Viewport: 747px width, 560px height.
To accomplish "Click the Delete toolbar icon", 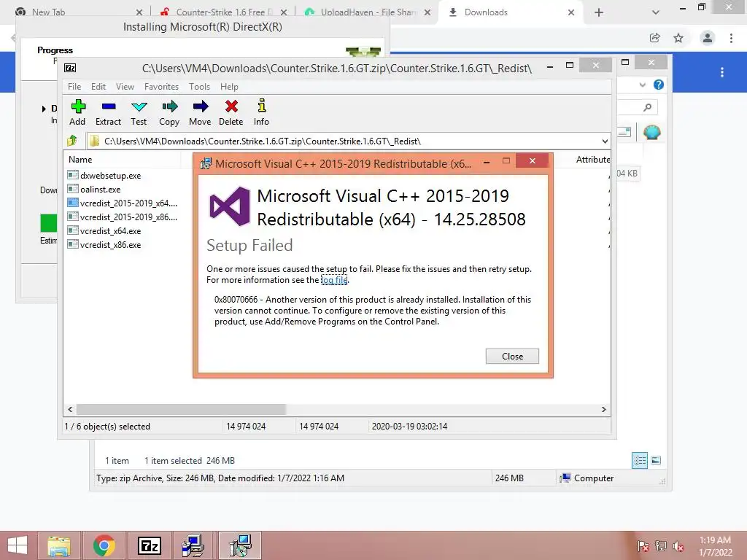I will (231, 112).
